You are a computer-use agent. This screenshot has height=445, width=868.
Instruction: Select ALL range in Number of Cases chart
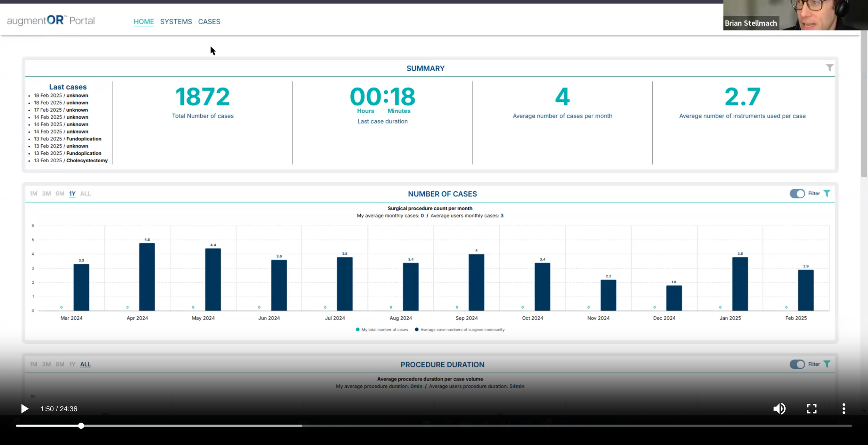click(85, 194)
